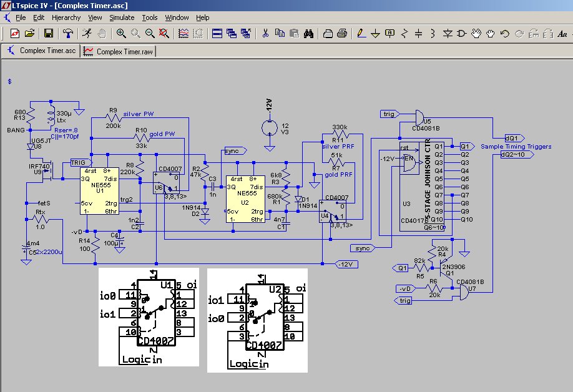This screenshot has height=392, width=573.
Task: Open the Control Panel hammer icon
Action: tap(68, 34)
